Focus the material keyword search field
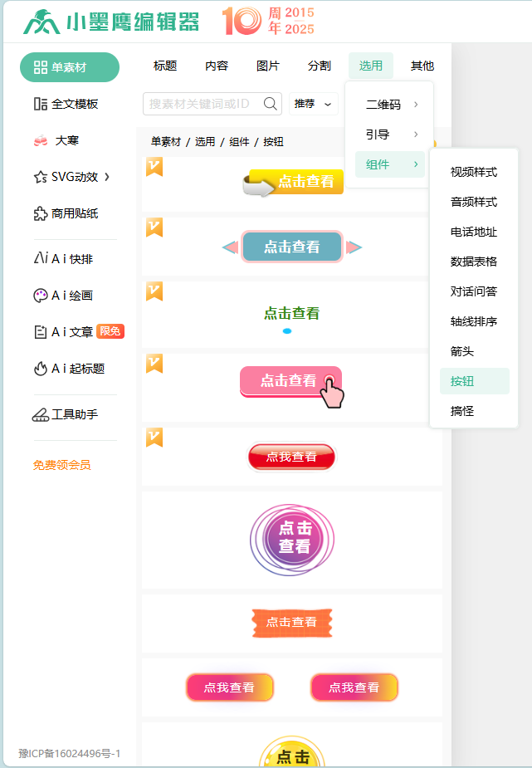Screen dimensions: 532x768 pyautogui.click(x=203, y=104)
